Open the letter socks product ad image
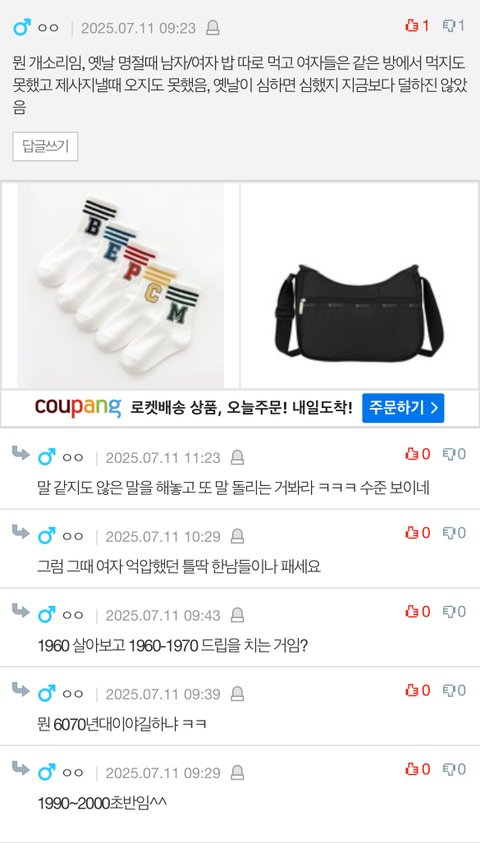 point(120,285)
